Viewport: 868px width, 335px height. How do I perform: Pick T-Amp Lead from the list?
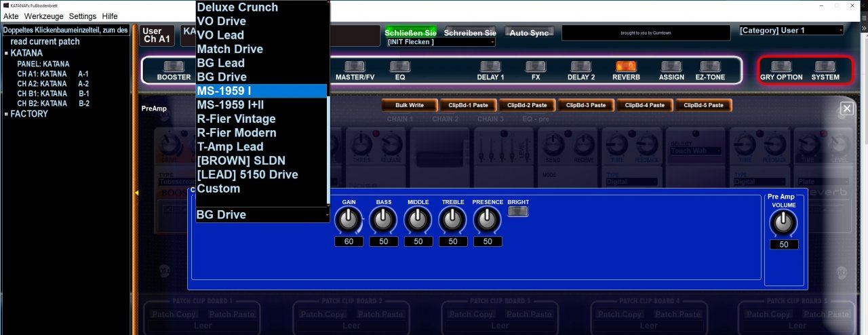(260, 146)
